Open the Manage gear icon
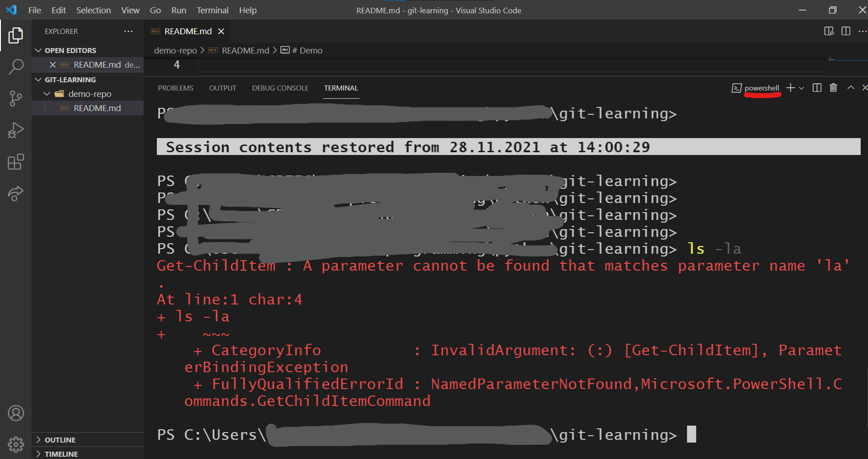This screenshot has height=459, width=868. 16,444
